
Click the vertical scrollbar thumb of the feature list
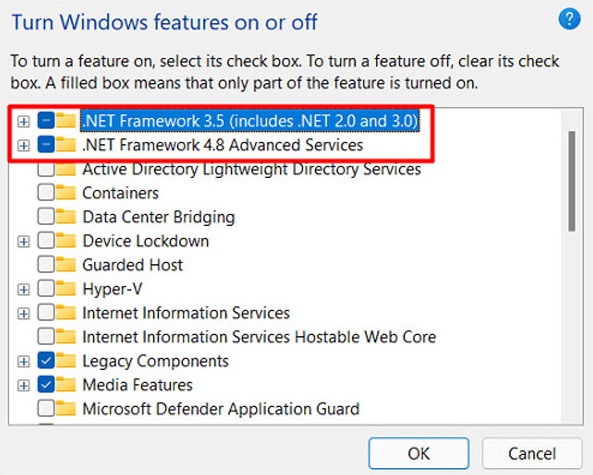571,181
